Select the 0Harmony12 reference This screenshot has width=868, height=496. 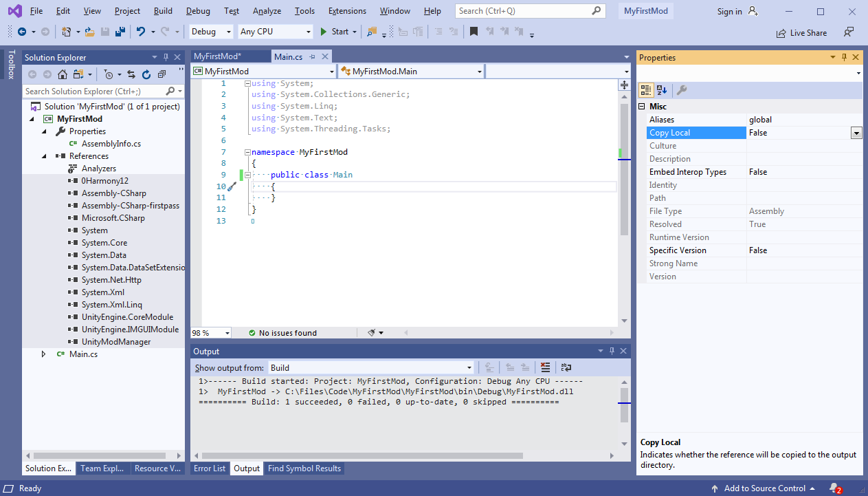[x=105, y=181]
